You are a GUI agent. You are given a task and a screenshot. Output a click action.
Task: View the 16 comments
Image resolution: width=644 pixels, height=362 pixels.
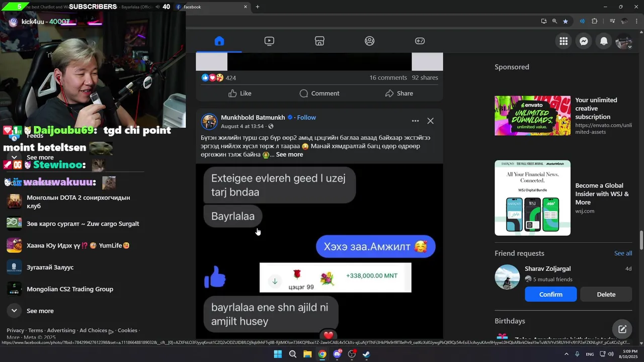[388, 77]
